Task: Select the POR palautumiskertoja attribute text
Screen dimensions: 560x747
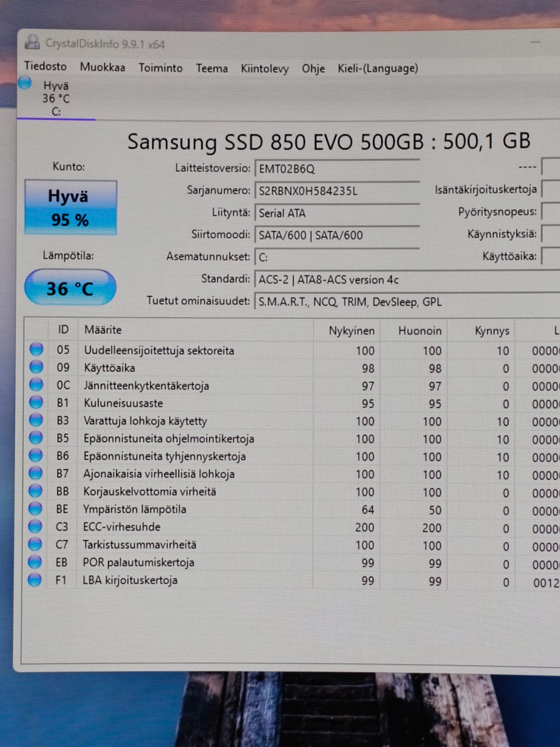Action: pyautogui.click(x=138, y=563)
